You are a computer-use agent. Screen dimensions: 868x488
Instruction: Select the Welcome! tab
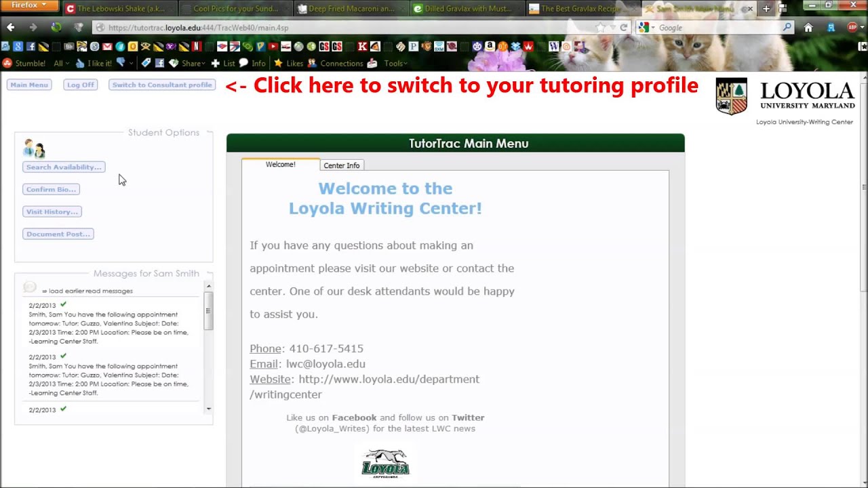pos(280,165)
